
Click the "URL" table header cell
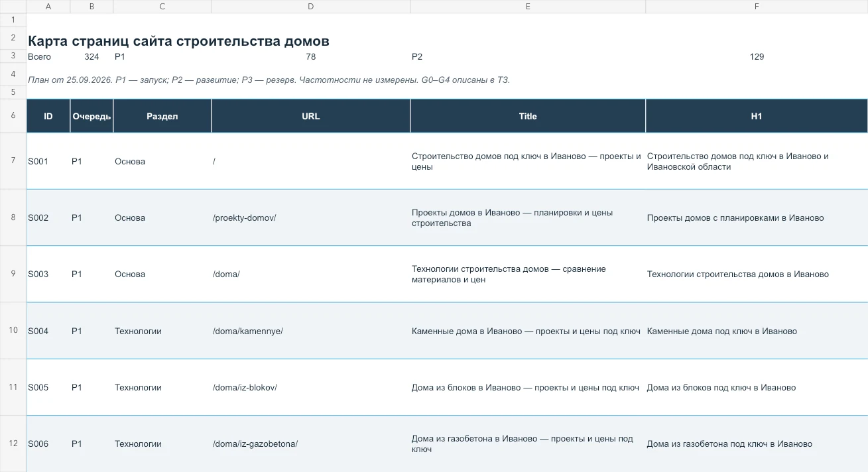click(311, 116)
